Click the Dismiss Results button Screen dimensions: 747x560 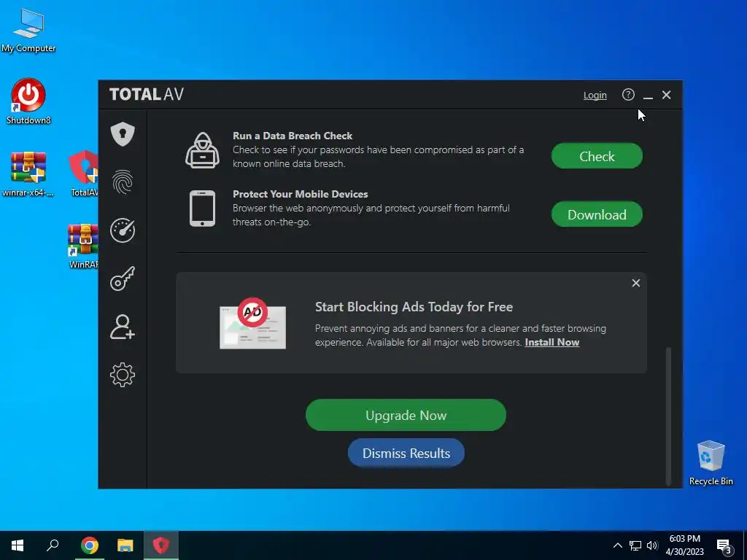[406, 453]
